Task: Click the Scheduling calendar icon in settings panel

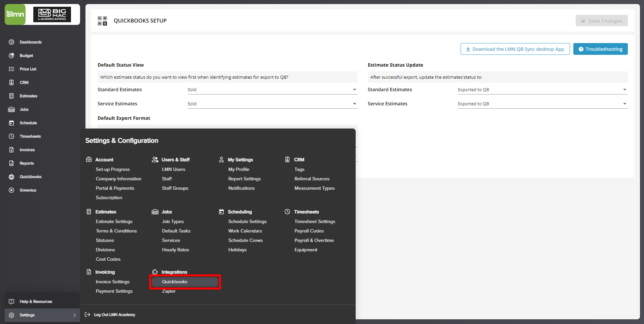Action: [221, 212]
